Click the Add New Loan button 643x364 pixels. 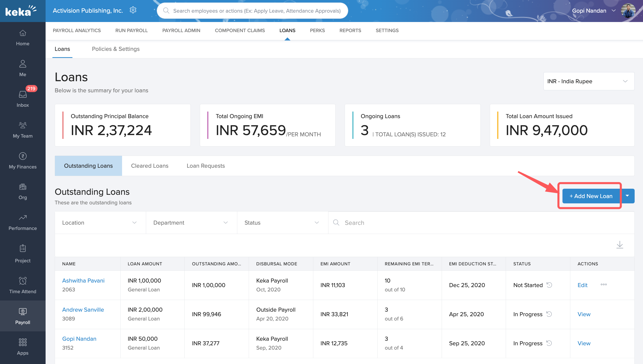point(591,196)
